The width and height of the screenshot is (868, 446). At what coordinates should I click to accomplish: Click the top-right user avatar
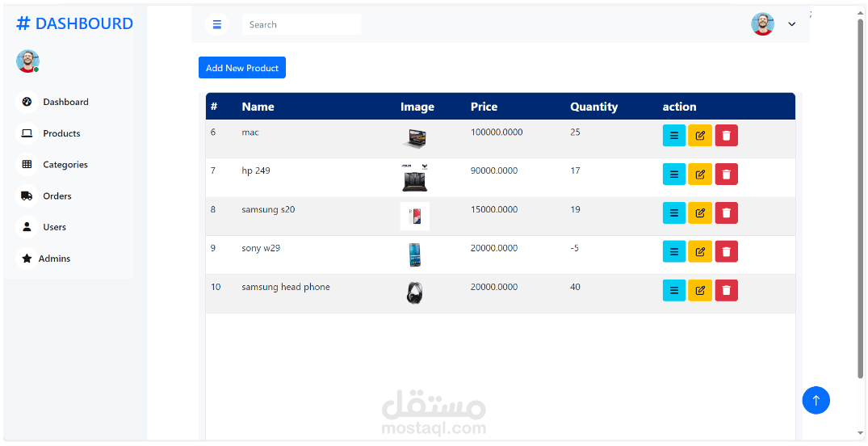click(762, 24)
